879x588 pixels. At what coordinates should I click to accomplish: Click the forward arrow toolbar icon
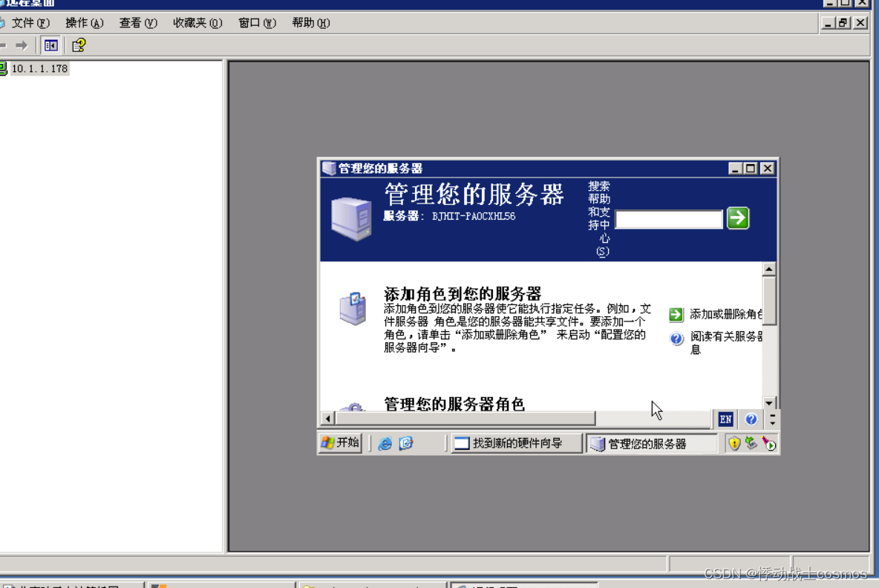[x=22, y=45]
